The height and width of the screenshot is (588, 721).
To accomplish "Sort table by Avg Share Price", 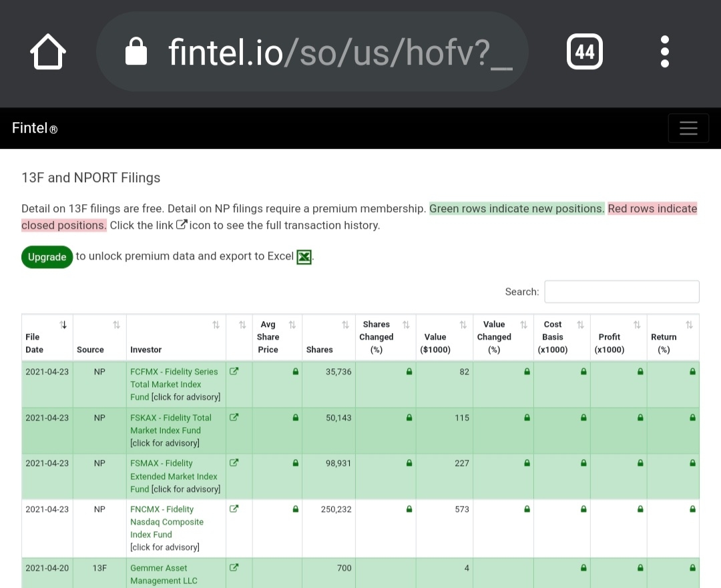I will coord(277,337).
